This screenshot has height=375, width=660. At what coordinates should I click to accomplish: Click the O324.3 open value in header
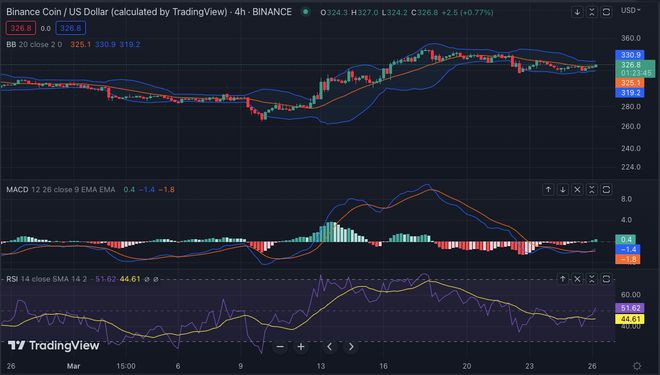point(334,13)
